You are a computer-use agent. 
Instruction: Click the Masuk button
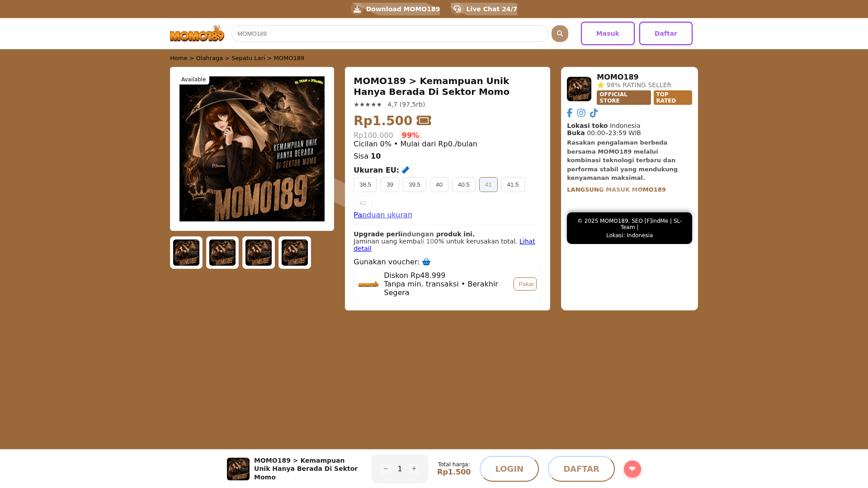(608, 33)
